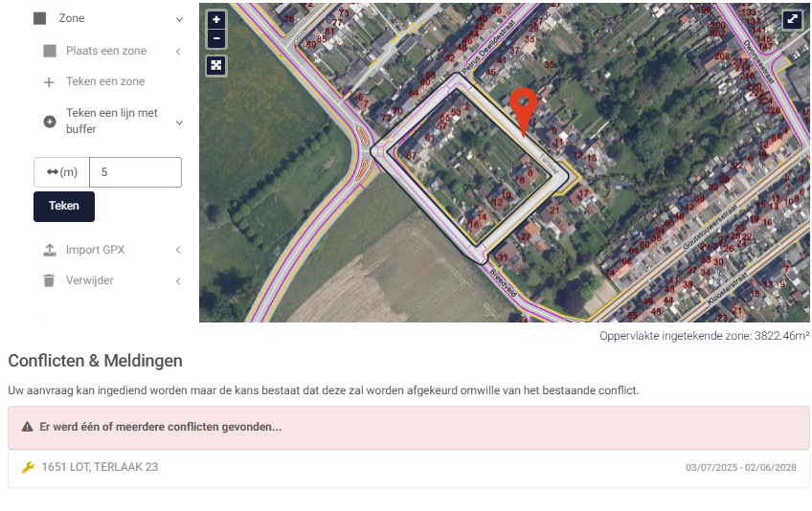Open the map in fullscreen
This screenshot has height=511, width=812.
click(x=792, y=20)
